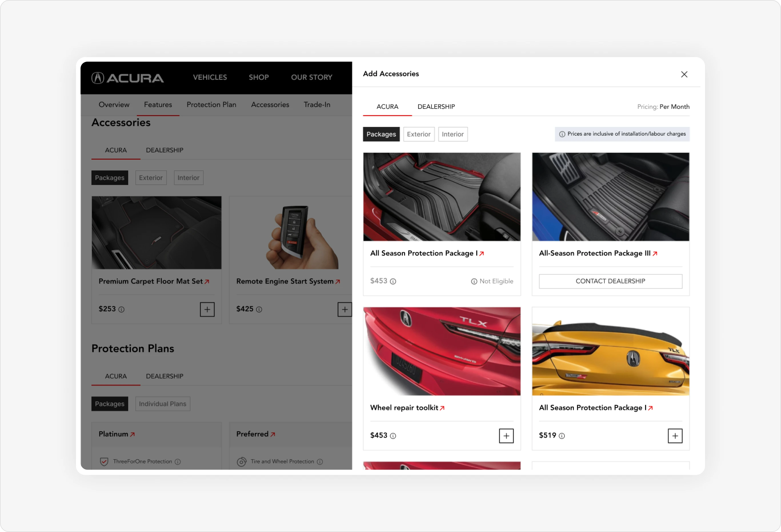The height and width of the screenshot is (532, 781).
Task: Open info icon beside Wheel repair toolkit price
Action: point(393,436)
